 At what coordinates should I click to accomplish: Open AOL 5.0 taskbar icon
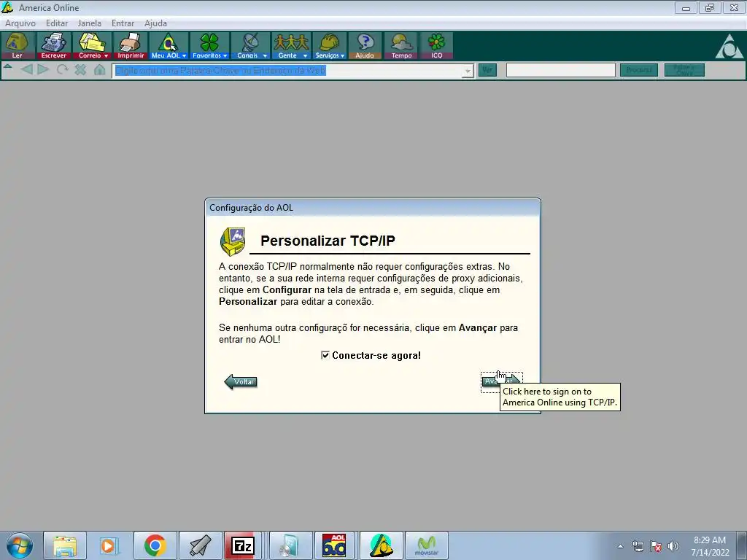(x=334, y=545)
